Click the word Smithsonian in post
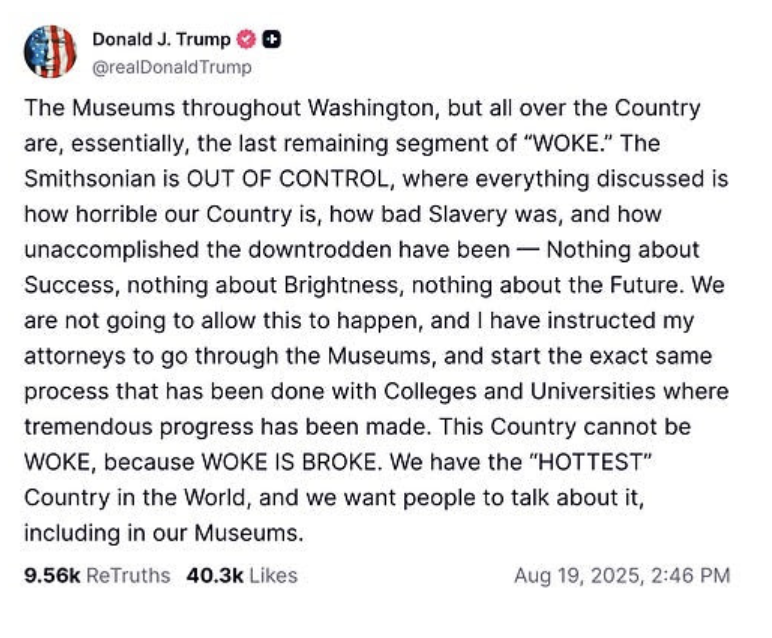 coord(90,178)
